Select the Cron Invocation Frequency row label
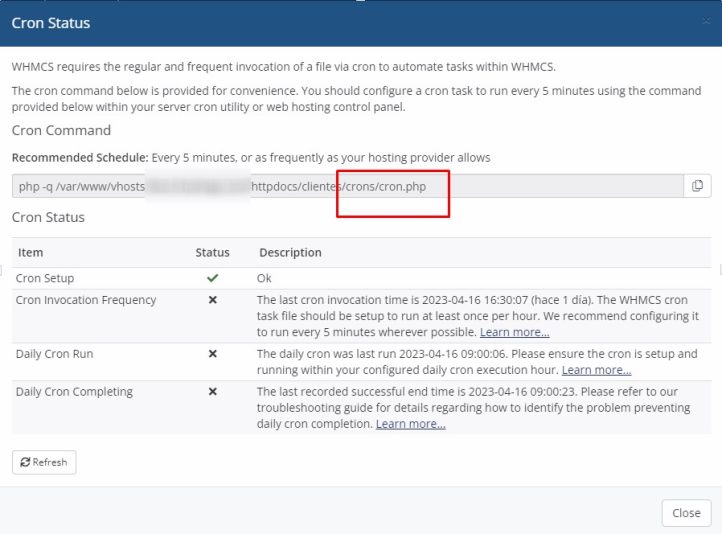Screen dimensions: 722x534 pos(86,300)
